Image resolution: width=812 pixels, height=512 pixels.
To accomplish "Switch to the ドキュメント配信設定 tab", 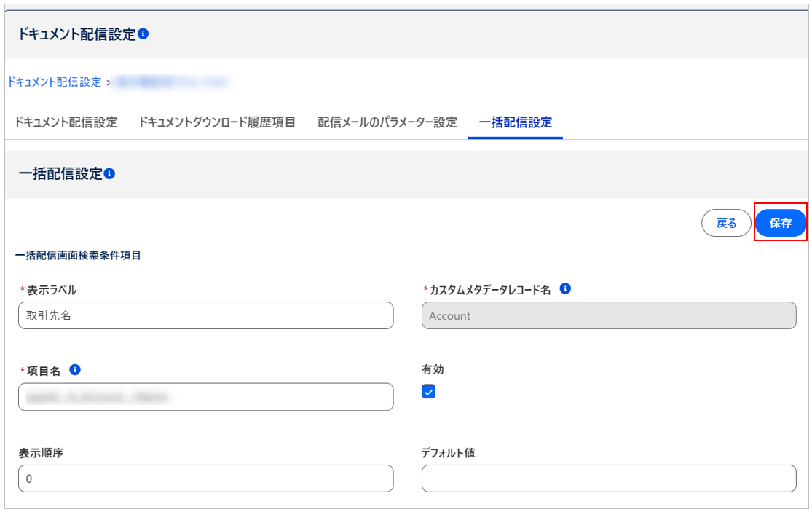I will [66, 122].
